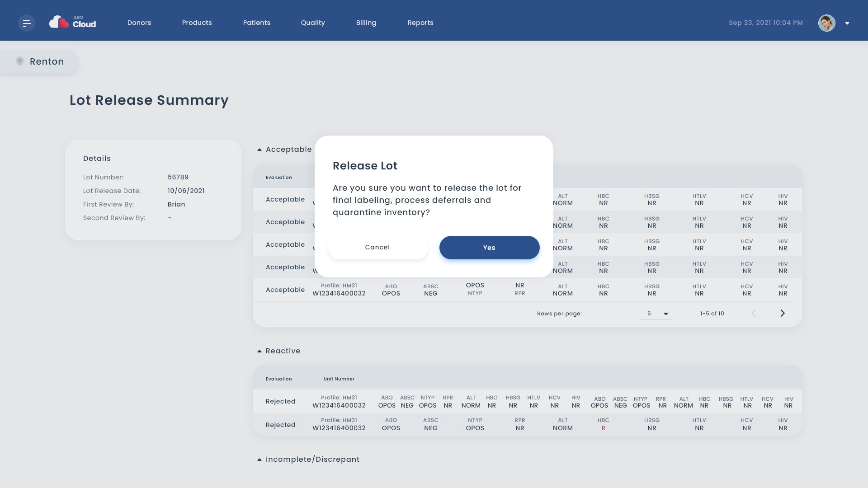Collapse the Acceptable section
This screenshot has height=488, width=868.
[259, 150]
